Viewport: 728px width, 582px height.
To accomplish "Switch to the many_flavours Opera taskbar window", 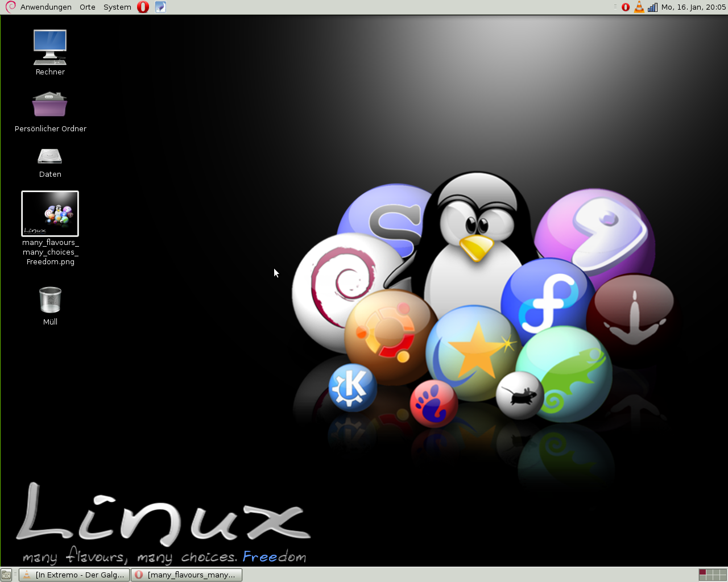I will [x=187, y=575].
